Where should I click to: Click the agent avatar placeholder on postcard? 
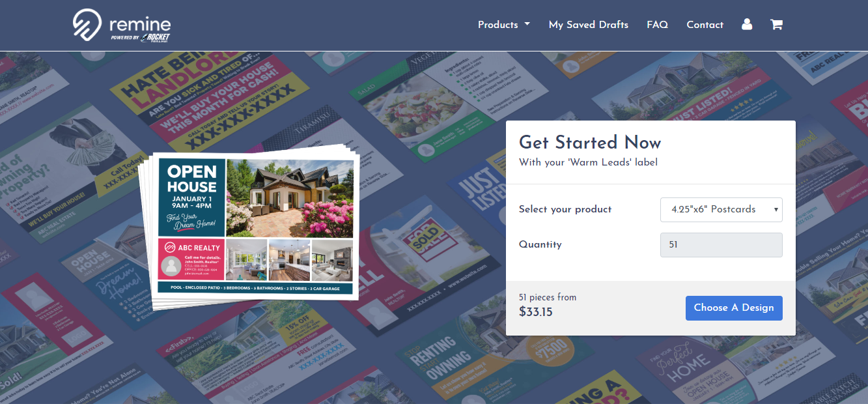pyautogui.click(x=171, y=266)
